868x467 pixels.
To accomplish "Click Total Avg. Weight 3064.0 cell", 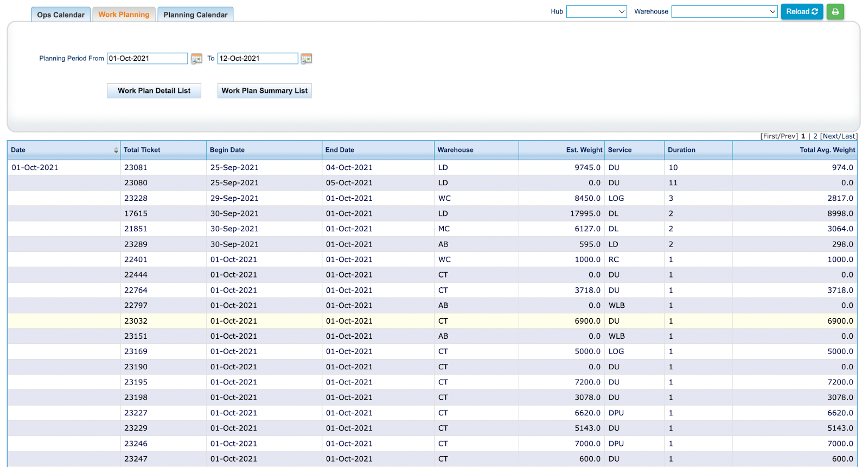I will 840,229.
